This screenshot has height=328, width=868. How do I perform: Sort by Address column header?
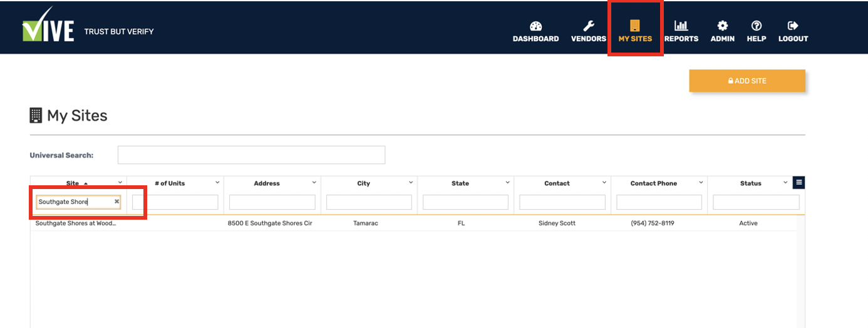pos(267,183)
